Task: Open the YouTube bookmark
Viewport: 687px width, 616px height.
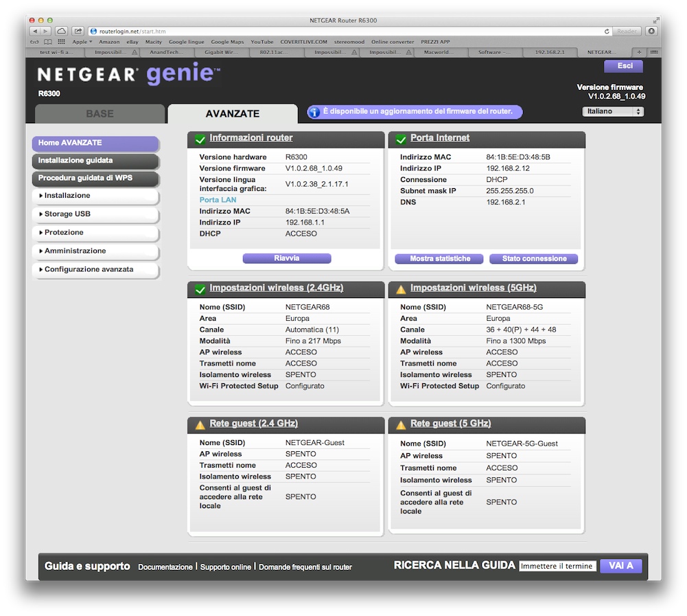Action: click(262, 42)
